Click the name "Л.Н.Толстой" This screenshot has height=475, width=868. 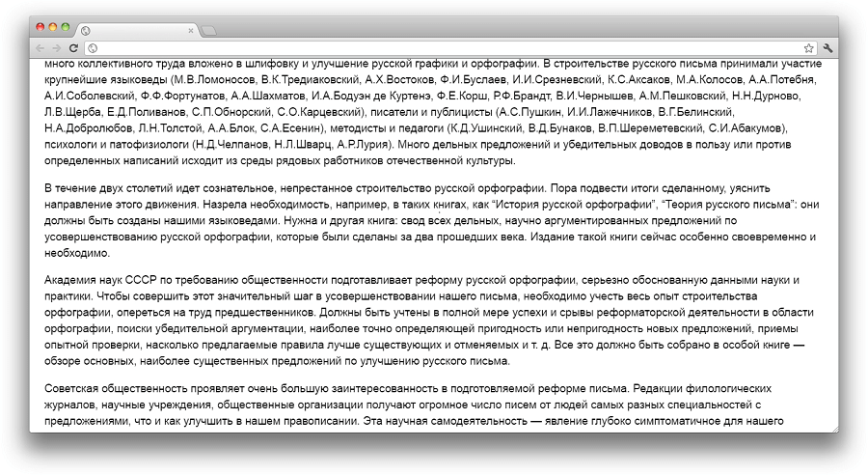click(170, 128)
